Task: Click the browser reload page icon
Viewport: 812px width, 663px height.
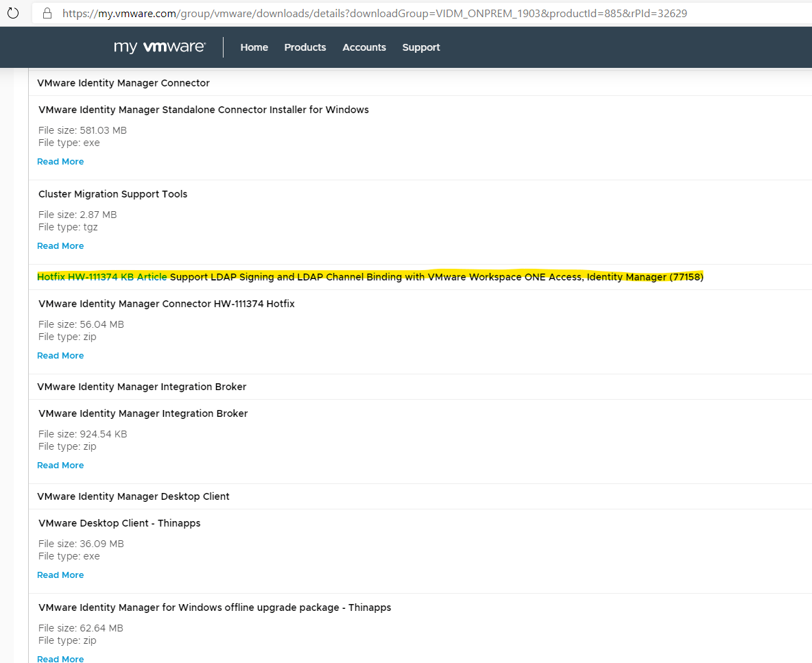Action: [x=13, y=13]
